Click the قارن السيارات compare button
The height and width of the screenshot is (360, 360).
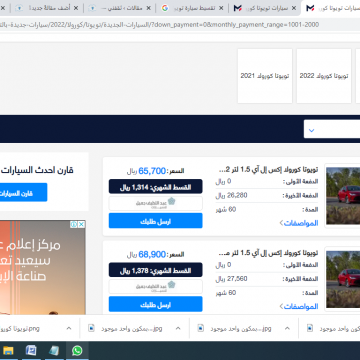pos(23,192)
